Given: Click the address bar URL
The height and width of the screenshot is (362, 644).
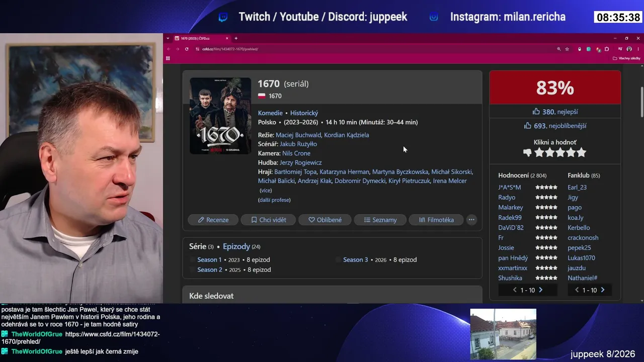Looking at the screenshot, I should coord(230,49).
